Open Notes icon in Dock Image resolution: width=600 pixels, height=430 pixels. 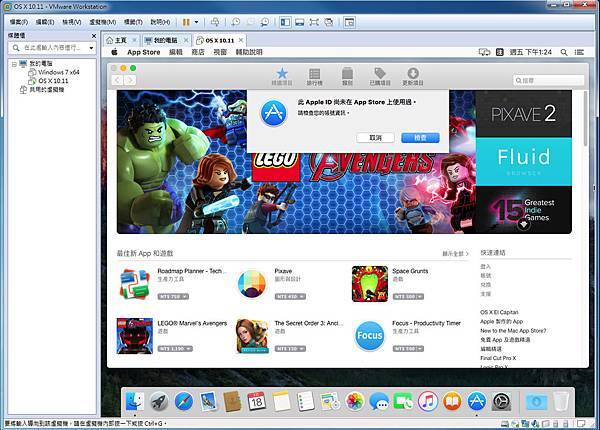pyautogui.click(x=281, y=401)
